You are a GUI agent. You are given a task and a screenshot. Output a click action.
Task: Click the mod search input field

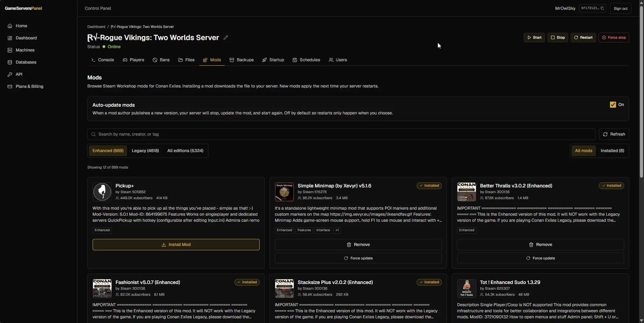341,134
